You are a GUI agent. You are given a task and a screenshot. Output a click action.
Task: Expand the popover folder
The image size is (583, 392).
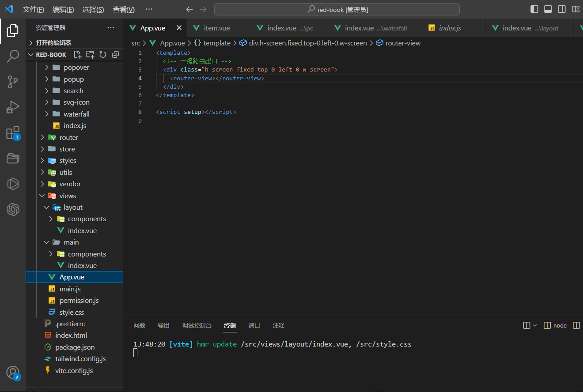74,68
